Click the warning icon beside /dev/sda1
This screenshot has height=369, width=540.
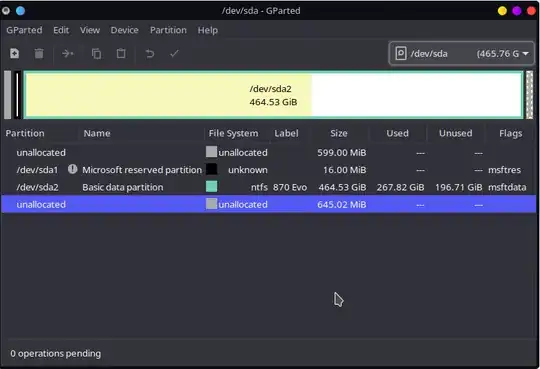coord(72,169)
